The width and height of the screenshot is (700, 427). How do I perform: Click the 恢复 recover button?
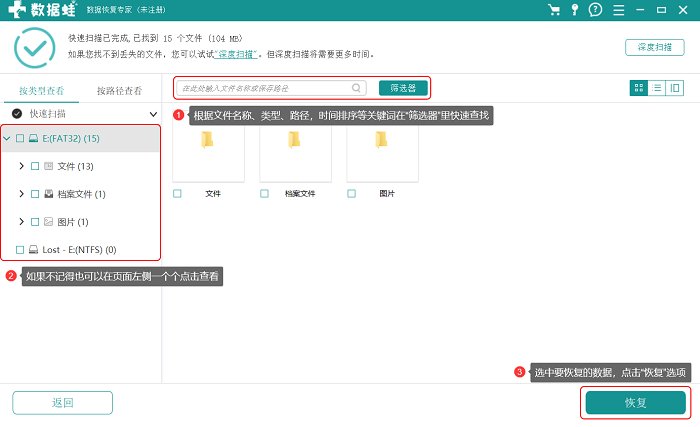click(636, 403)
